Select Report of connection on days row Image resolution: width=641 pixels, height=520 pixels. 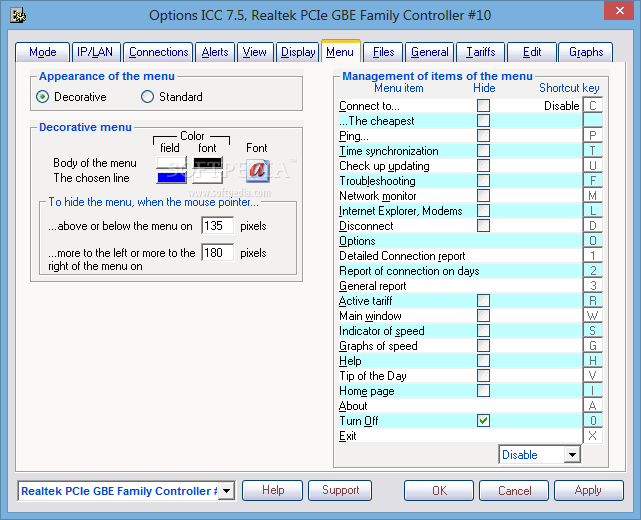coord(460,271)
